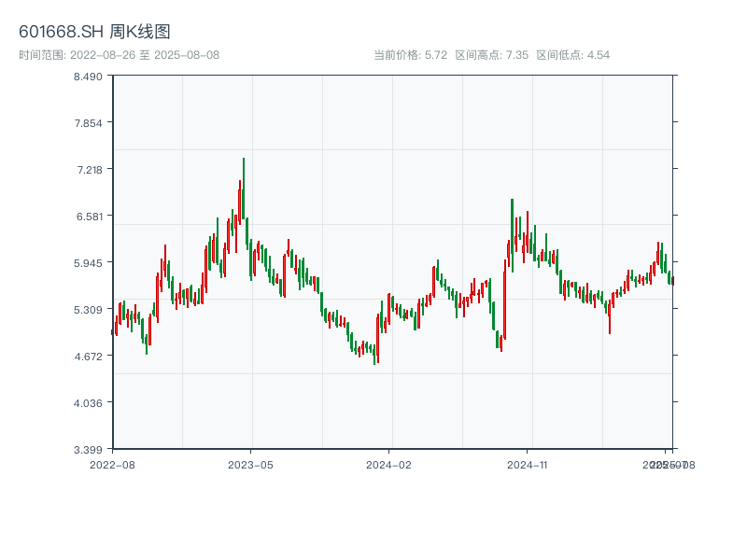
Task: Click the x-axis label 2024-02
Action: click(388, 465)
